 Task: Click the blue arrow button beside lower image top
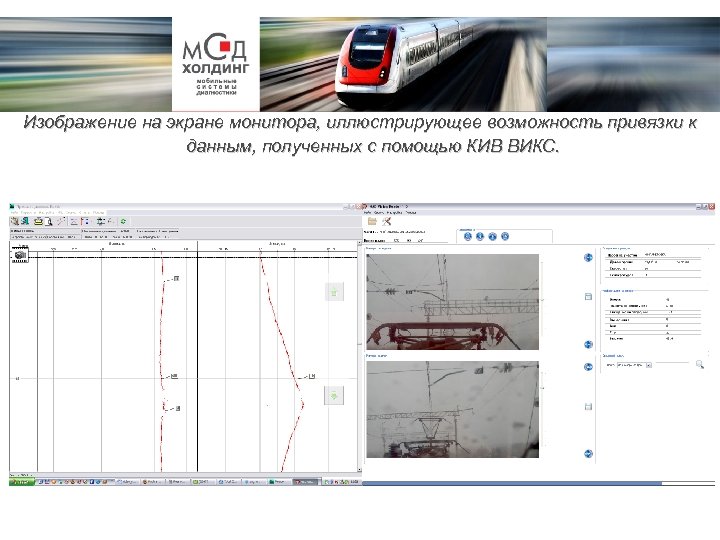pyautogui.click(x=588, y=367)
